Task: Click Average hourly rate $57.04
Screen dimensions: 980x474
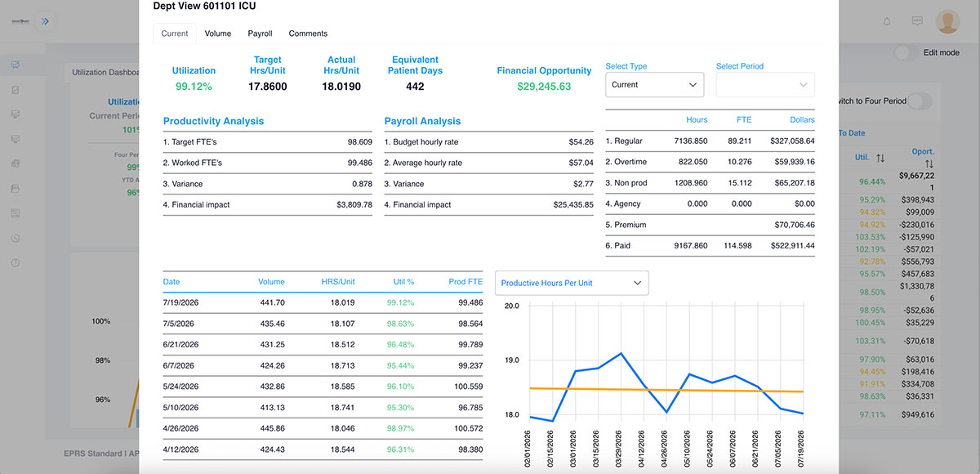Action: (x=581, y=163)
